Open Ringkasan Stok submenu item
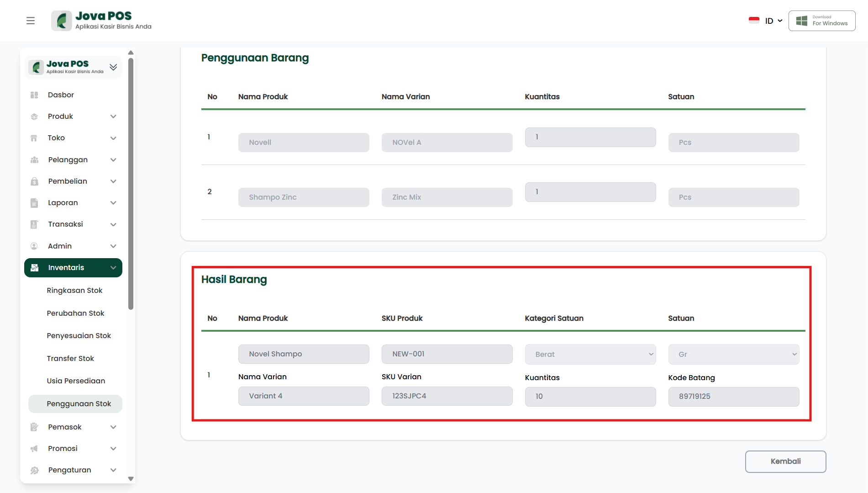Viewport: 868px width, 493px height. [74, 291]
